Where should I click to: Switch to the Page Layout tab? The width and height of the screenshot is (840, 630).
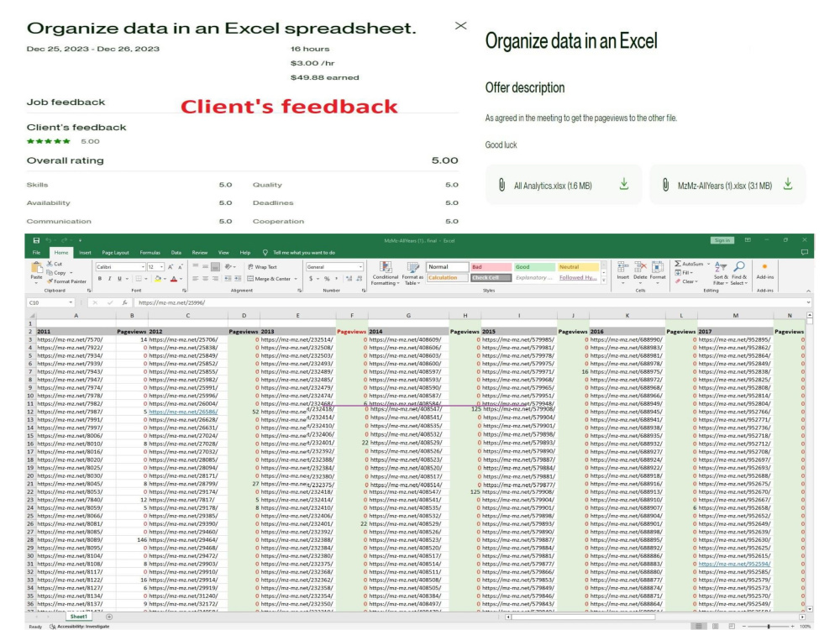(x=115, y=252)
